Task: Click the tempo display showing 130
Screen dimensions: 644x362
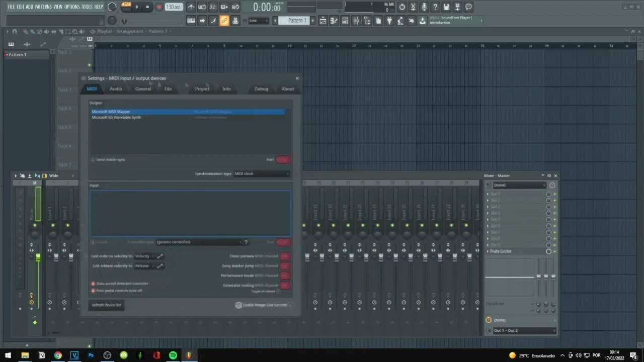Action: pos(174,7)
